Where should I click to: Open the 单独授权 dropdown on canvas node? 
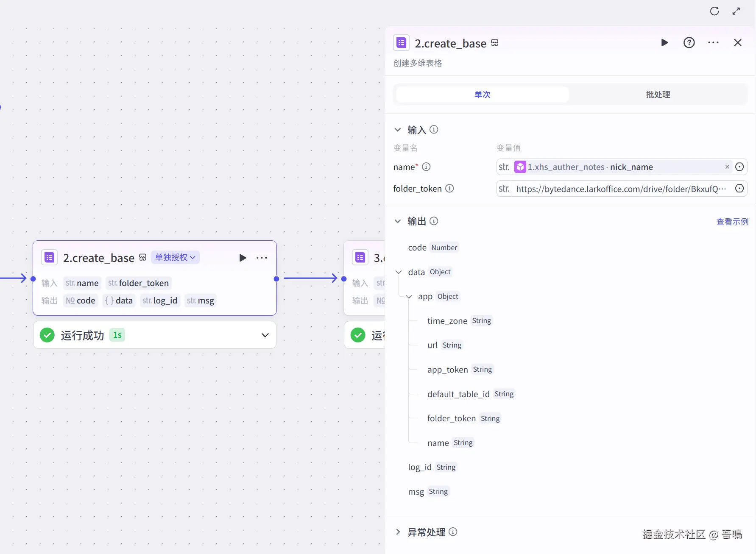(175, 257)
